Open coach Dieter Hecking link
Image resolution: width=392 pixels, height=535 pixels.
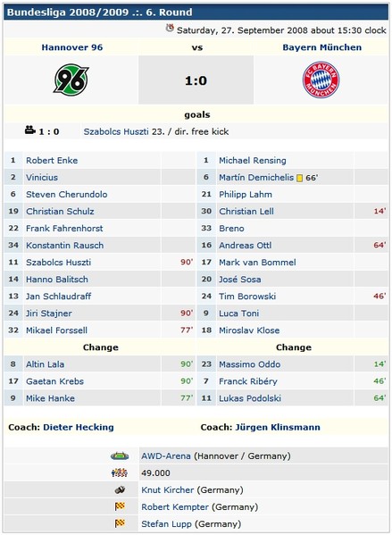(x=79, y=427)
